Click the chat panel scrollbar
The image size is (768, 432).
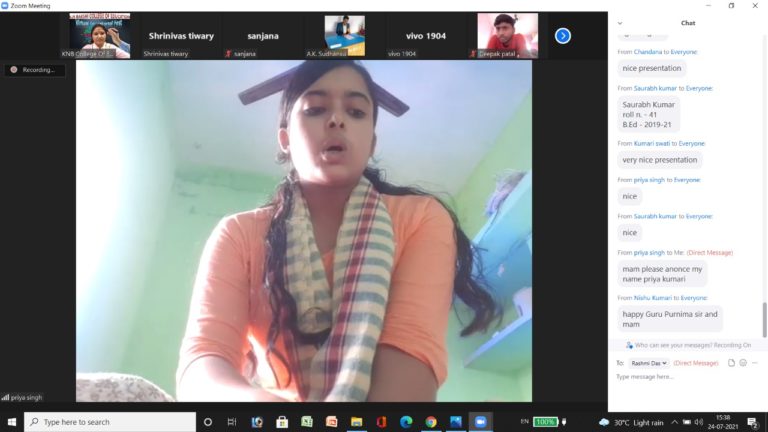(764, 318)
